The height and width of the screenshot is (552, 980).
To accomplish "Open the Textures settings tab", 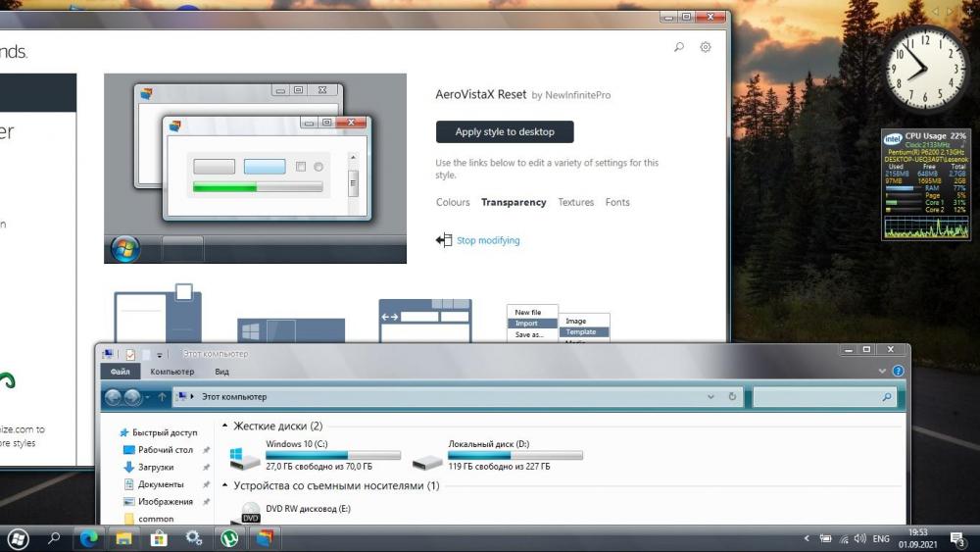I will [x=576, y=202].
